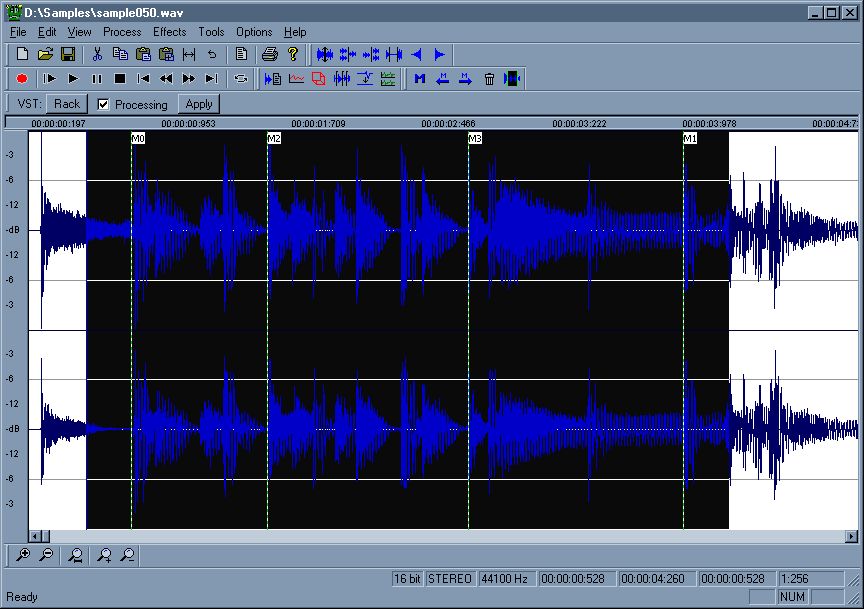864x609 pixels.
Task: Click the STEREO status field
Action: pyautogui.click(x=450, y=579)
